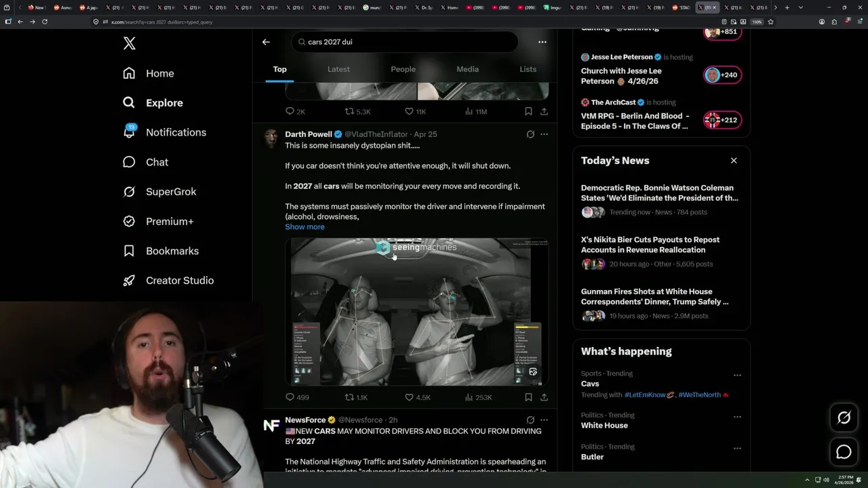Open Home in the sidebar

pos(149,73)
